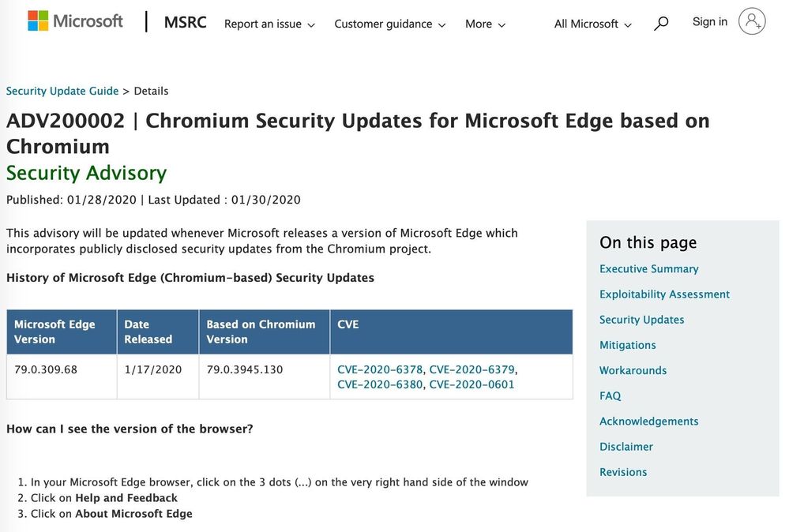Jump to Executive Summary section
Image resolution: width=789 pixels, height=532 pixels.
(x=648, y=269)
